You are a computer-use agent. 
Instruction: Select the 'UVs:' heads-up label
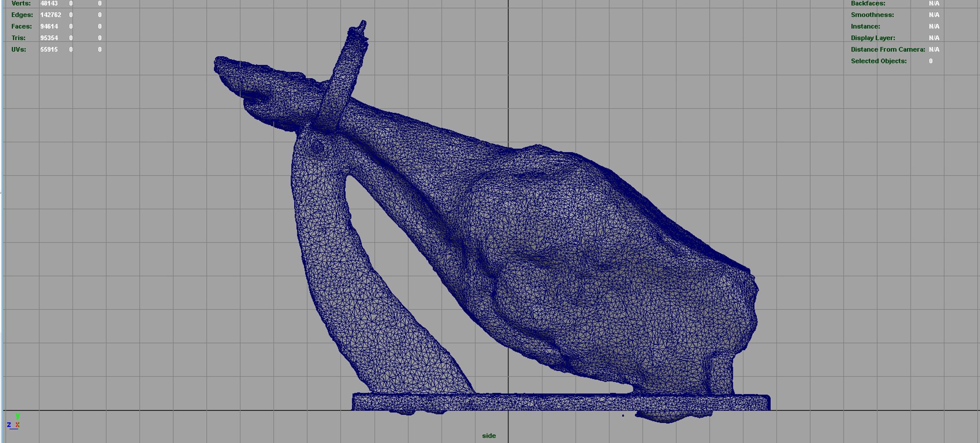[x=18, y=50]
